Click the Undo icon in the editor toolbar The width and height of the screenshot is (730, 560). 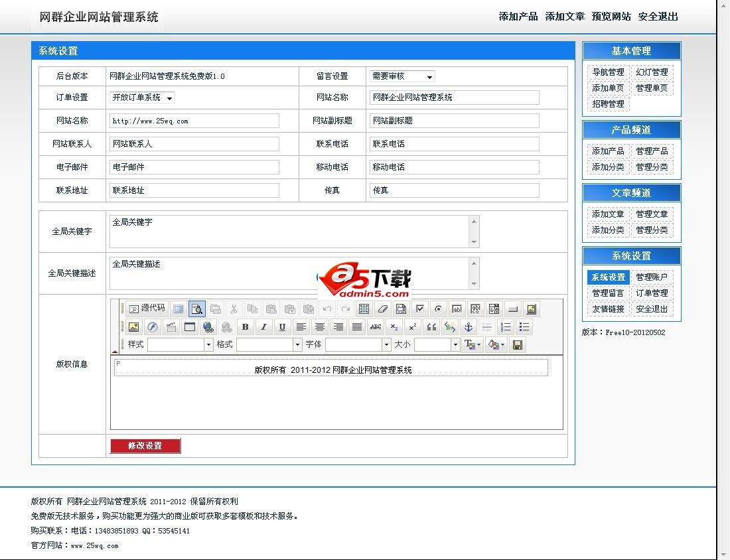tap(327, 309)
